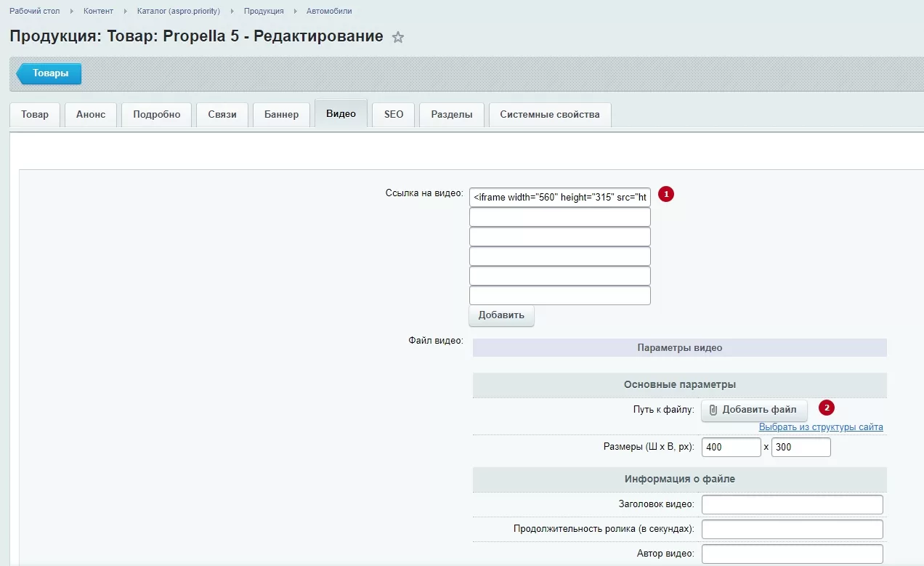924x566 pixels.
Task: Focus the Заголовок видео input field
Action: click(793, 505)
